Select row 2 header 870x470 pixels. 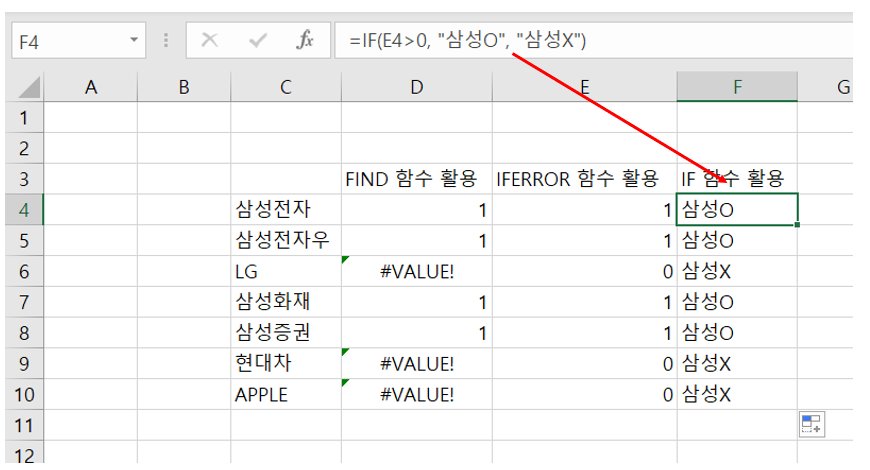click(x=24, y=148)
